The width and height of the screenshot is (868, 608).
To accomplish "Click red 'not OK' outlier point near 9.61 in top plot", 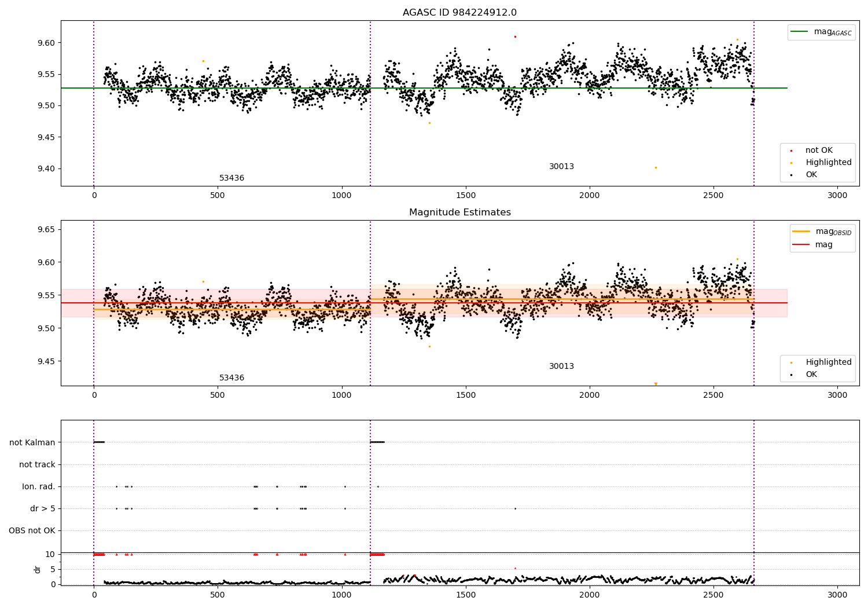I will click(515, 36).
